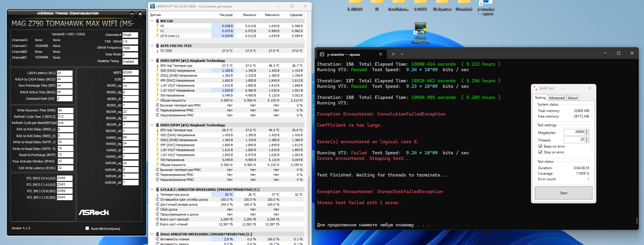Click DIMM [#1] SPD Hub Температура thermometer icon
Viewport: 644px width, 245px height.
click(158, 66)
